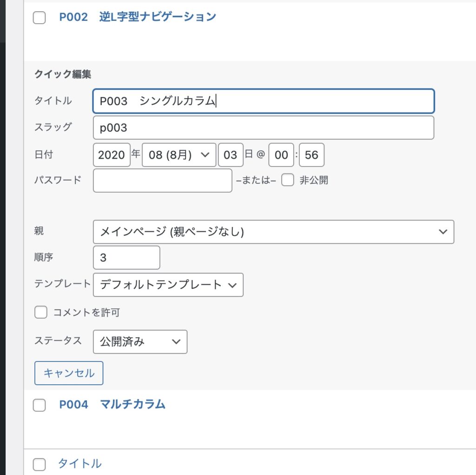Open the P004 マルチカラム page link
The width and height of the screenshot is (476, 475).
point(112,404)
